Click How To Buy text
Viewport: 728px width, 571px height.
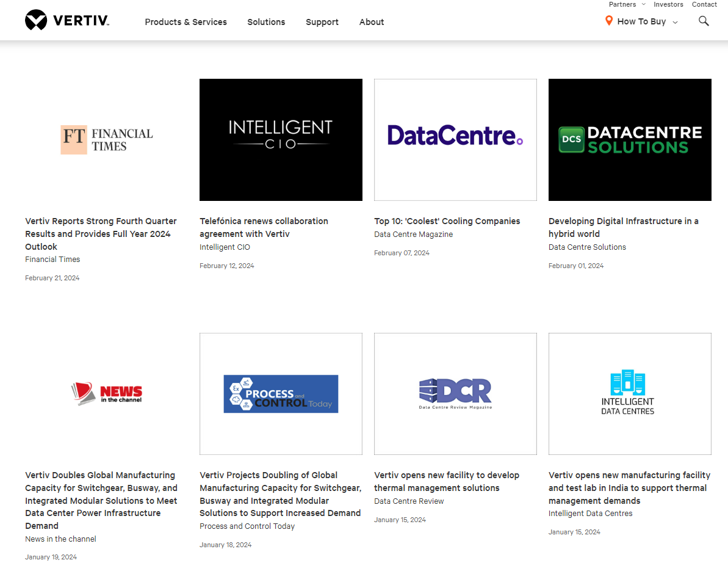click(x=641, y=21)
